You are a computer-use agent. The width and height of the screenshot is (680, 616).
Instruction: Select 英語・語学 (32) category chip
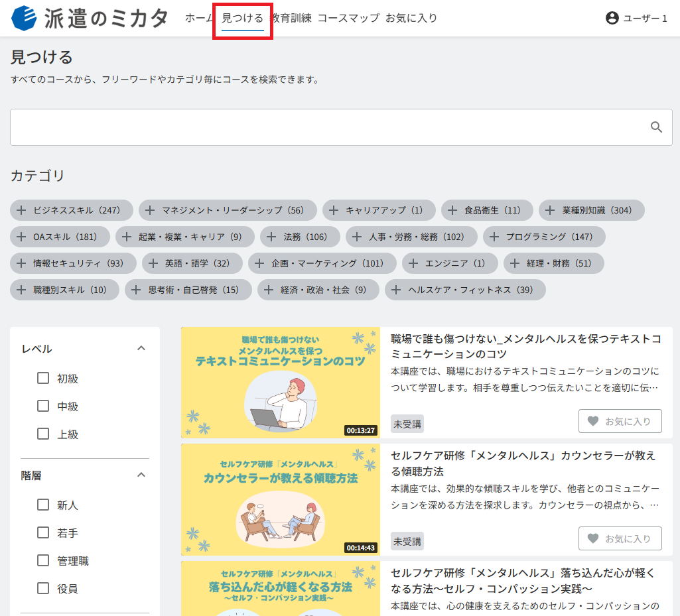pos(192,263)
